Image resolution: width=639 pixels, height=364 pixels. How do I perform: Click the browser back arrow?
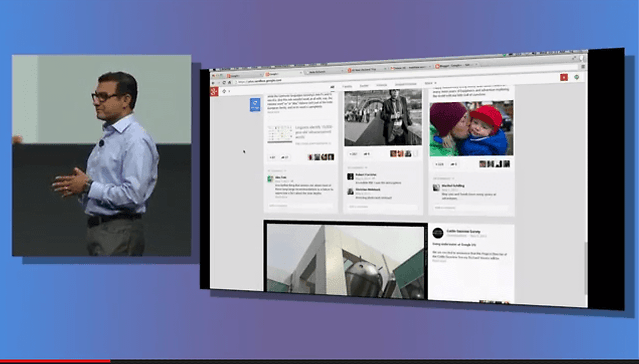[213, 82]
